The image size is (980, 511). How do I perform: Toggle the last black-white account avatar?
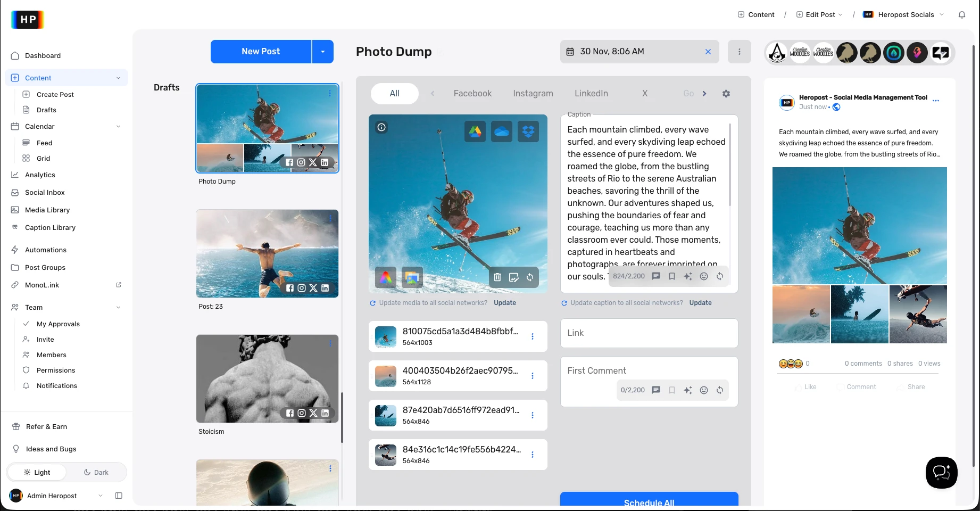(941, 53)
